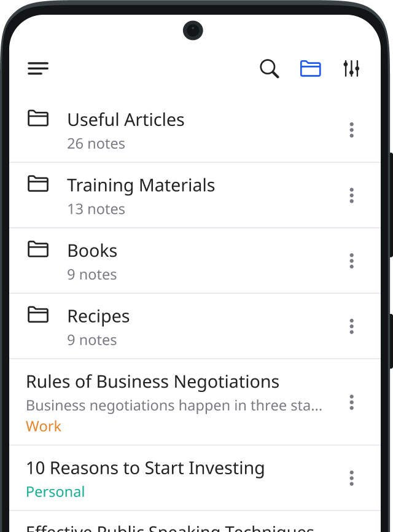Viewport: 393px width, 532px height.
Task: Click the Recipes folder icon
Action: pos(38,315)
